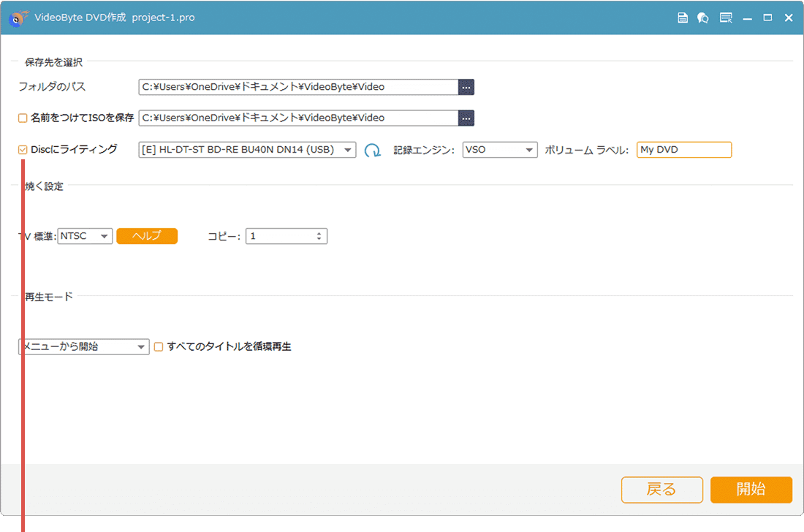Viewport: 804px width, 532px height.
Task: Expand the メニューから開始 playback mode dropdown
Action: point(83,347)
